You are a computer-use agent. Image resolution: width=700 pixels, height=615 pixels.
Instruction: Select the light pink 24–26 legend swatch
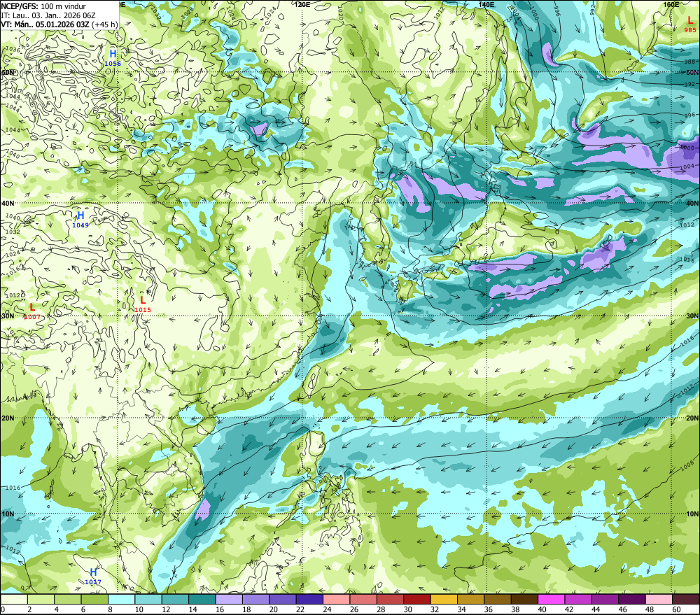[336, 600]
